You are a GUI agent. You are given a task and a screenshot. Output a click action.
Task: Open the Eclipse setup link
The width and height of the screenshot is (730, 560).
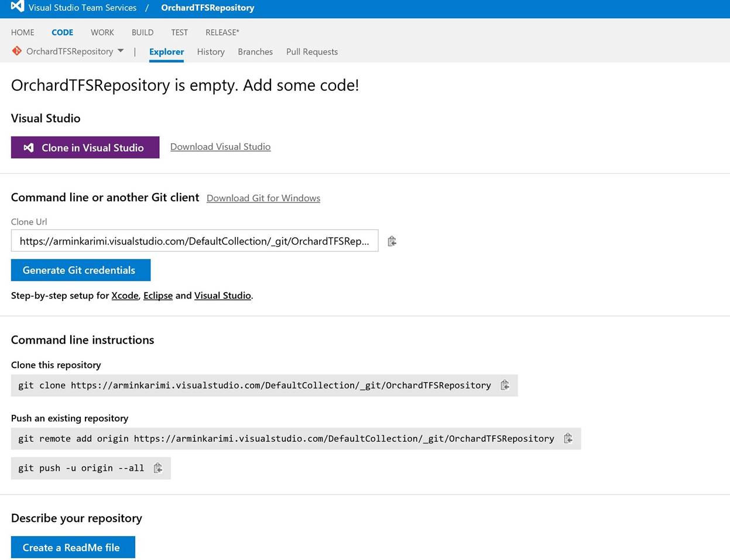[158, 296]
